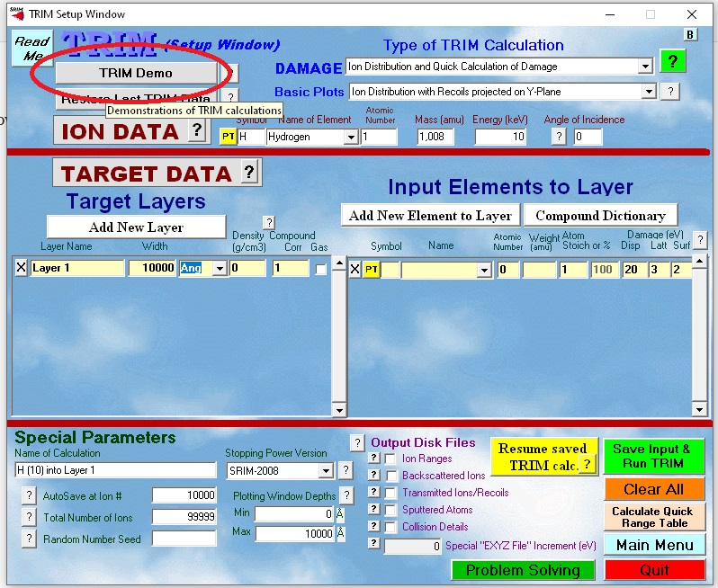
Task: Click Save Input & Run TRIM
Action: click(653, 456)
